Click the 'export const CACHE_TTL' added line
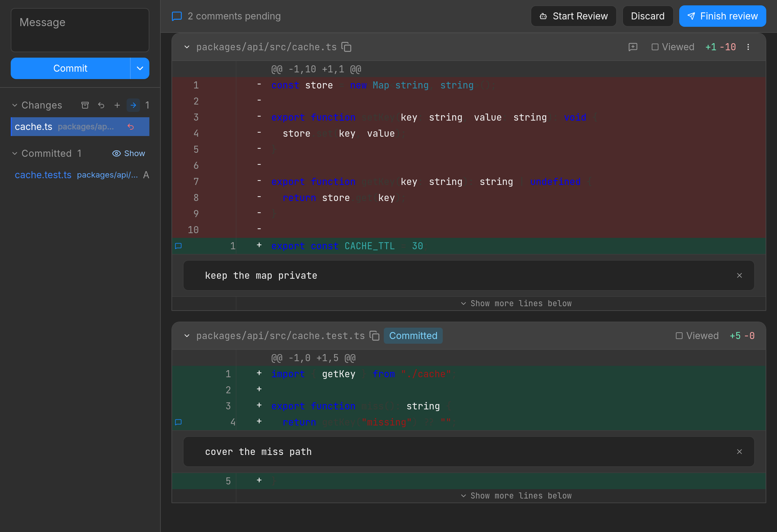Image resolution: width=777 pixels, height=532 pixels. click(x=469, y=246)
